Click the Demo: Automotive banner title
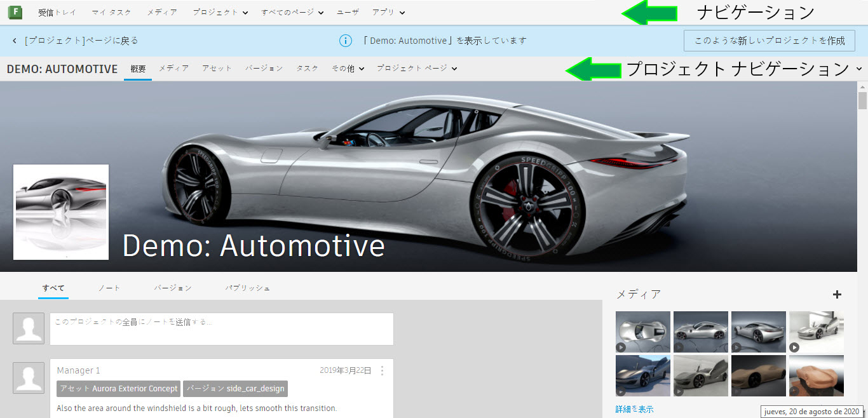The image size is (868, 418). point(254,245)
